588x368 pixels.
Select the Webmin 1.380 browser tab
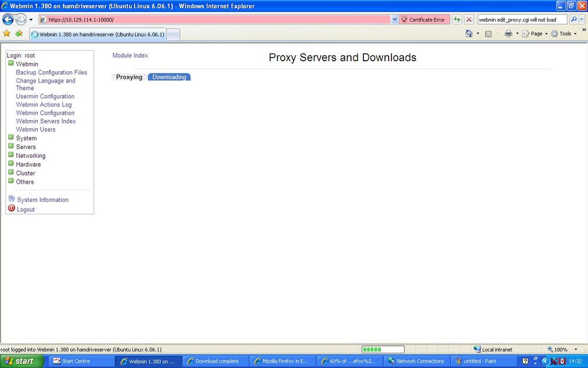tap(98, 34)
